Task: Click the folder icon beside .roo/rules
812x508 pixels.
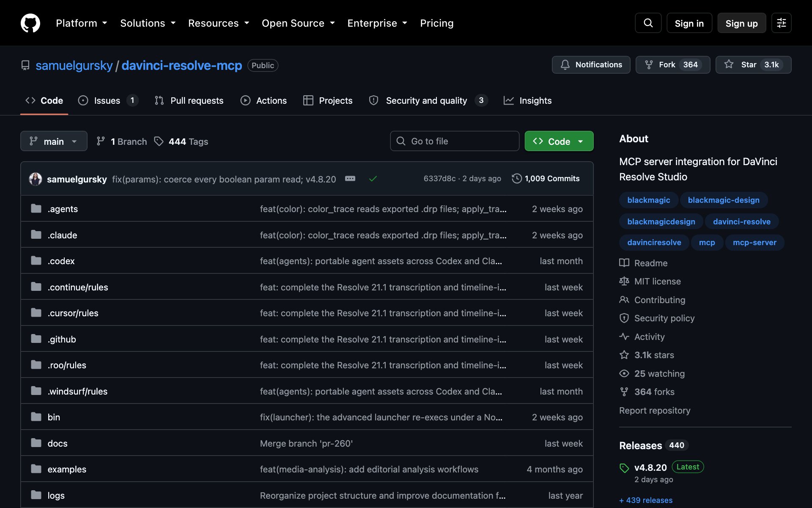Action: pyautogui.click(x=36, y=364)
